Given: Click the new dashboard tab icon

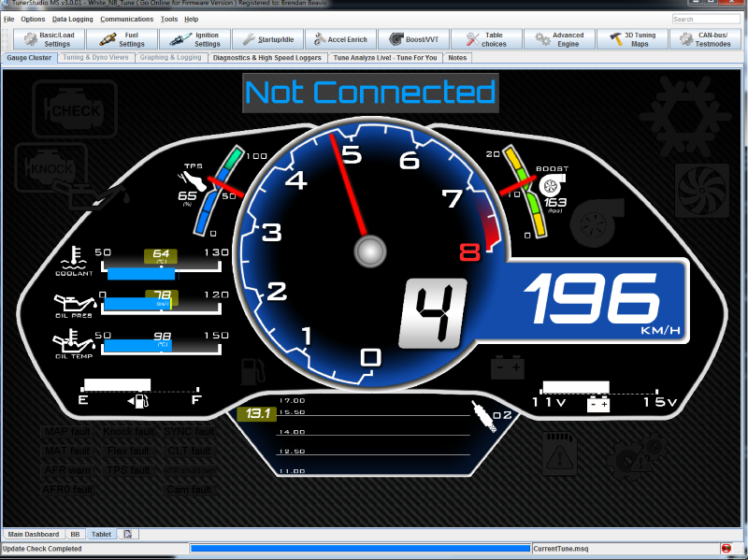Looking at the screenshot, I should coord(127,534).
